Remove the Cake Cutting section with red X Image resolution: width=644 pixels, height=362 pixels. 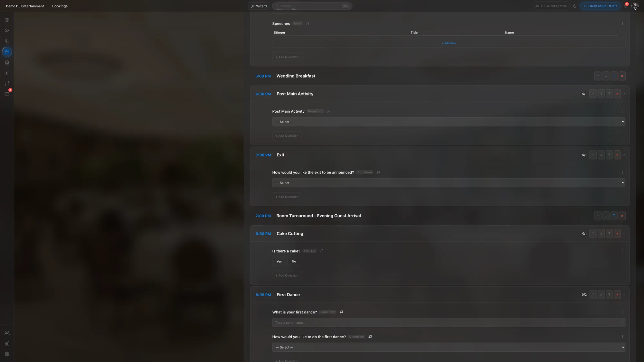617,234
